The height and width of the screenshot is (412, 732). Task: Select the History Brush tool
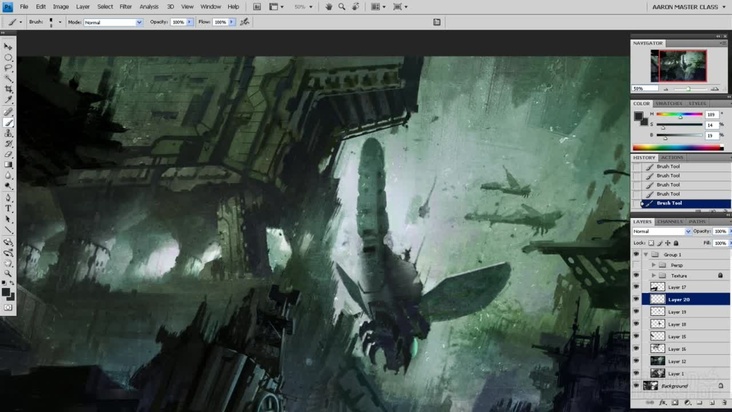[8, 144]
